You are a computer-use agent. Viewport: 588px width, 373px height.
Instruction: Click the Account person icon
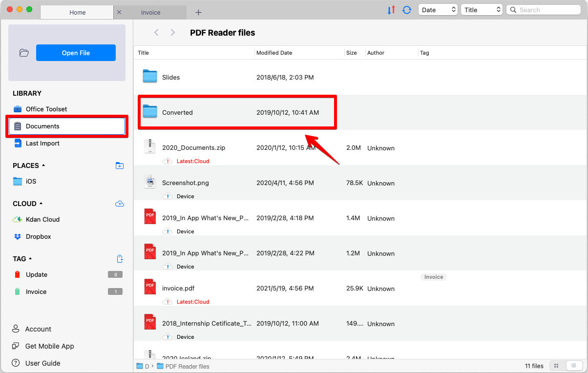[16, 329]
